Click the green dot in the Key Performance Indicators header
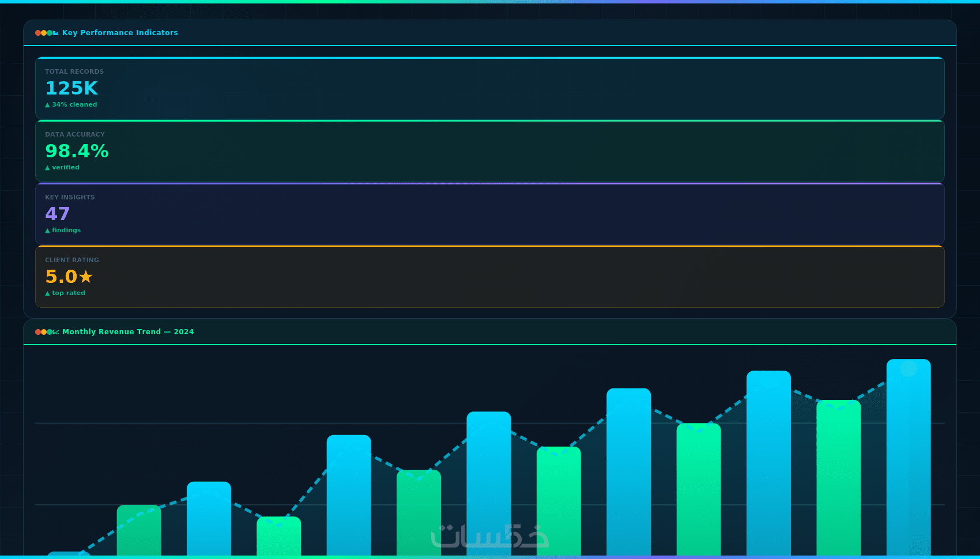 point(50,33)
